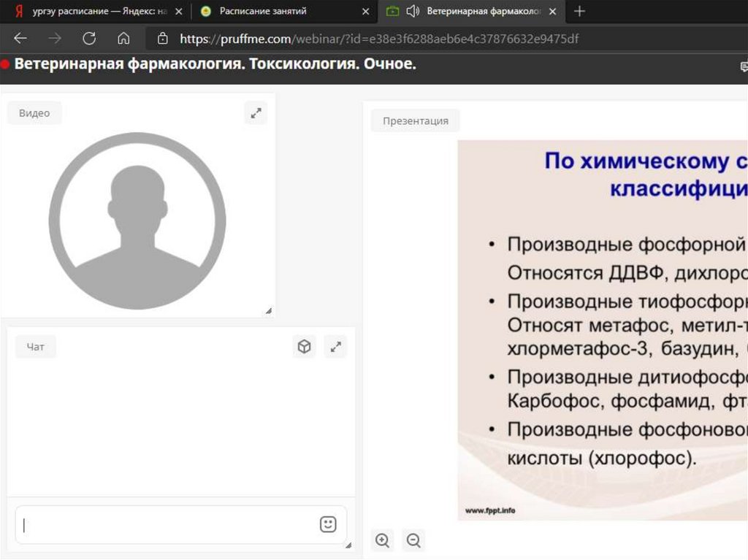Image resolution: width=748 pixels, height=560 pixels.
Task: Reload the current webinar page
Action: click(x=89, y=39)
